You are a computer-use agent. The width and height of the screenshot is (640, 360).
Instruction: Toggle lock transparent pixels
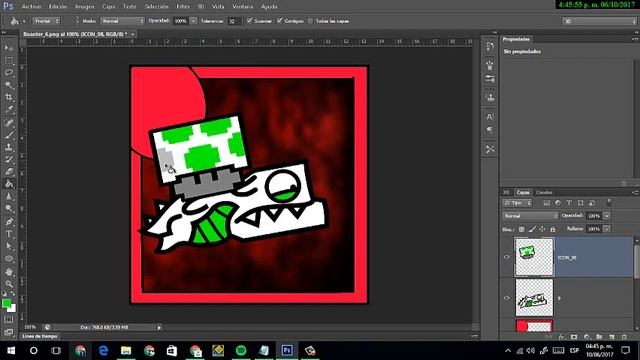tap(521, 229)
